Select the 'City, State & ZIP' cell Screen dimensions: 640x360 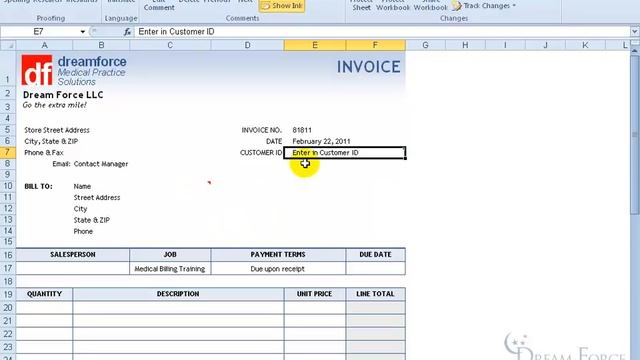click(x=51, y=141)
